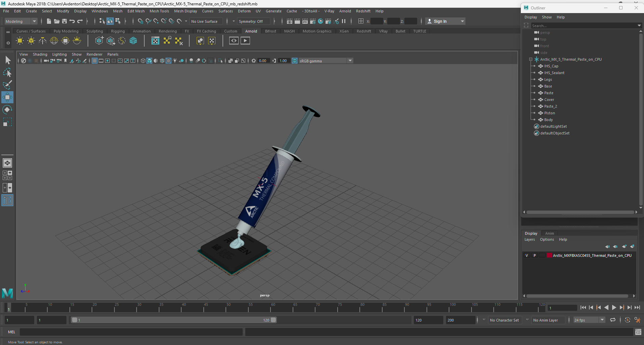Go to end of playback range
This screenshot has width=644, height=345.
click(x=637, y=307)
